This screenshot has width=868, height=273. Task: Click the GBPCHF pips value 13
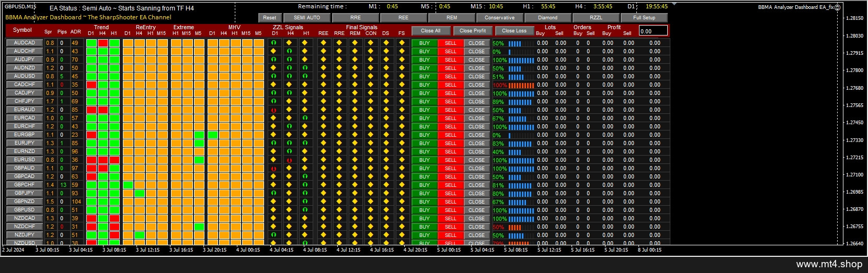(63, 185)
